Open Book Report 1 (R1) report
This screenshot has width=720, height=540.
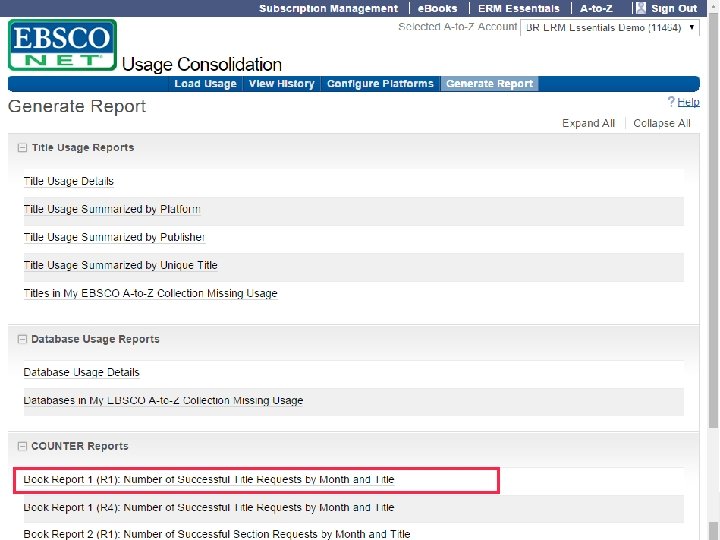tap(209, 480)
